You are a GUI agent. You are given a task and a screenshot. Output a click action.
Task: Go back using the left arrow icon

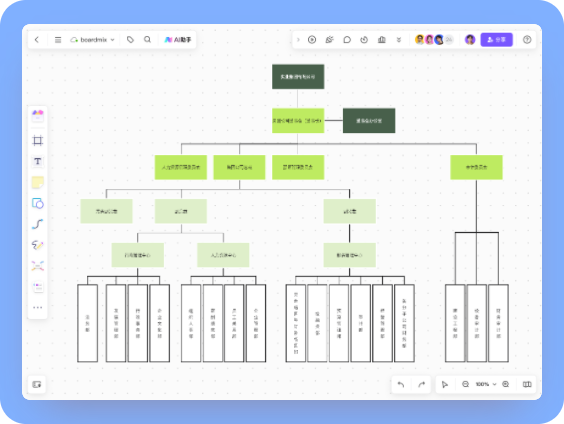coord(37,40)
